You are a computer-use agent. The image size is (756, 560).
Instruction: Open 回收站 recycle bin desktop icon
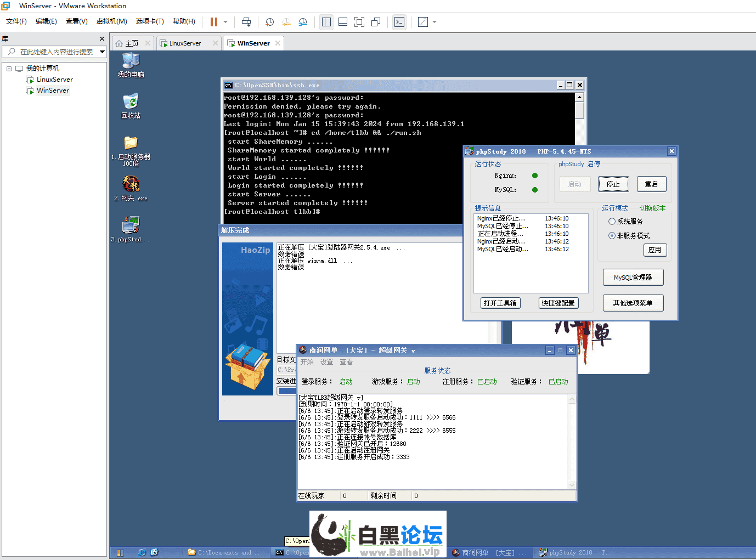pyautogui.click(x=131, y=106)
